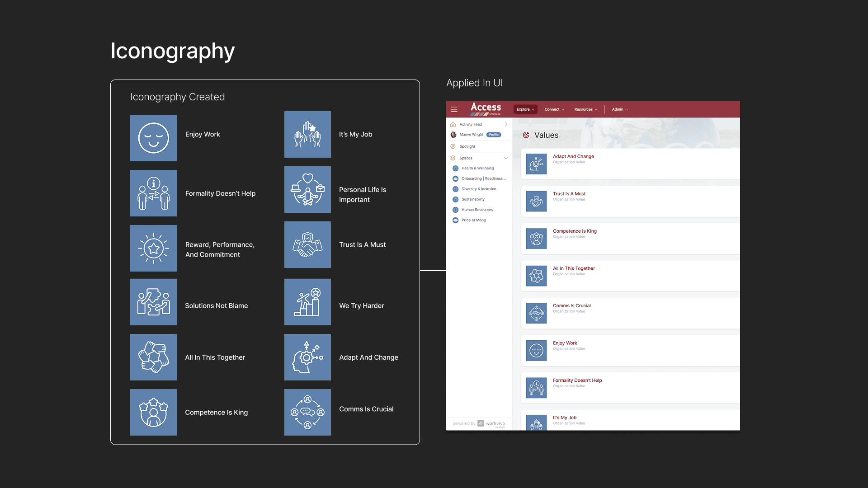Click the We Try Harder stairs icon

(307, 302)
